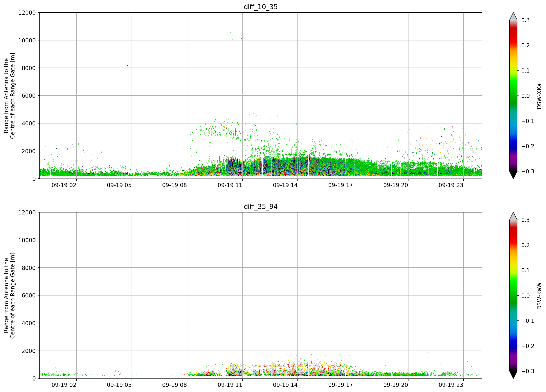Click the '09-19 05' tick in diff_35_94 plot

click(x=119, y=385)
